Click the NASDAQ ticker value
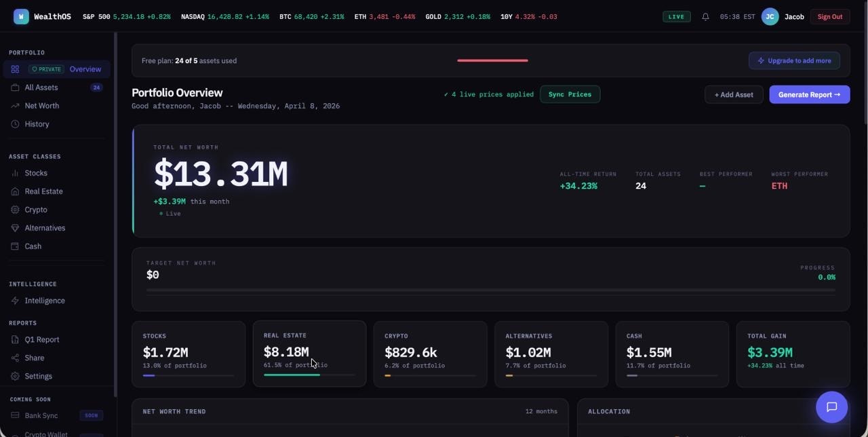This screenshot has width=868, height=437. coord(225,17)
